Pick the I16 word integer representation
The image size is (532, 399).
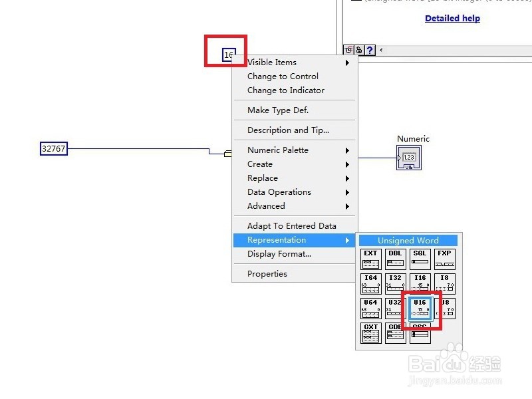click(420, 284)
